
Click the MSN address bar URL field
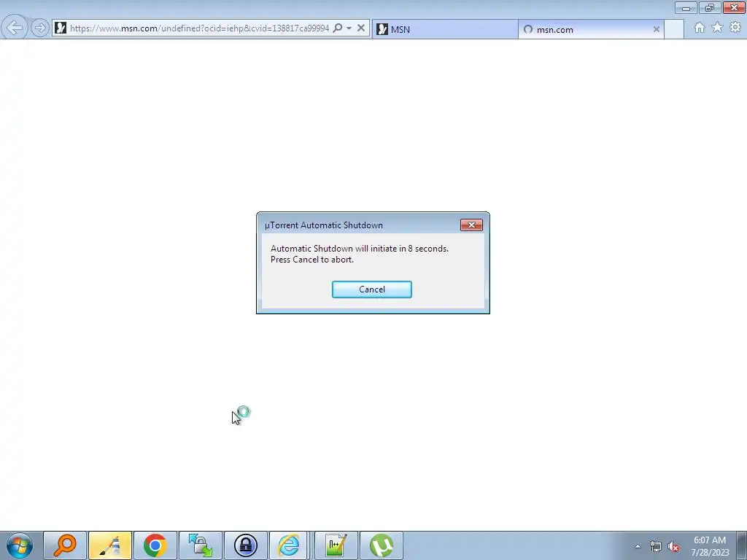coord(199,28)
